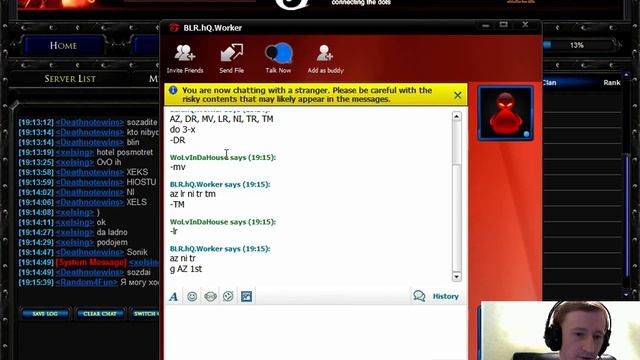
Task: Click xelsing link at 19:13:19
Action: pos(75,152)
